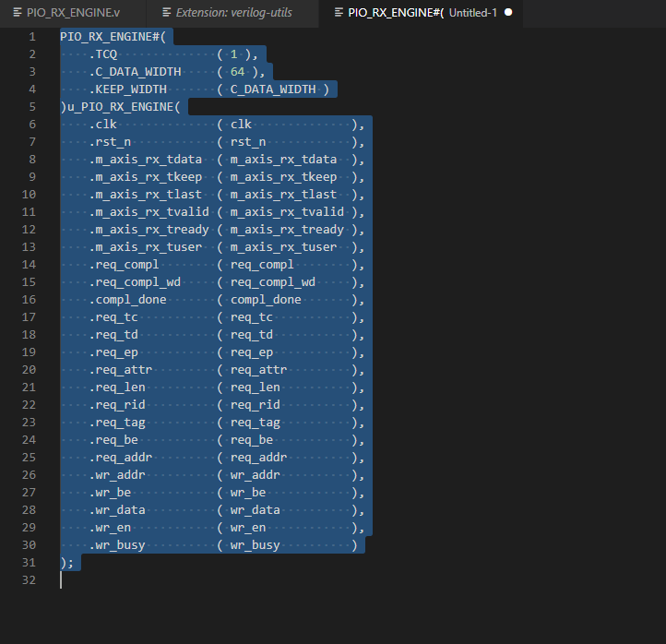
Task: Click the m_axis_rx_tready signal connection
Action: (287, 230)
